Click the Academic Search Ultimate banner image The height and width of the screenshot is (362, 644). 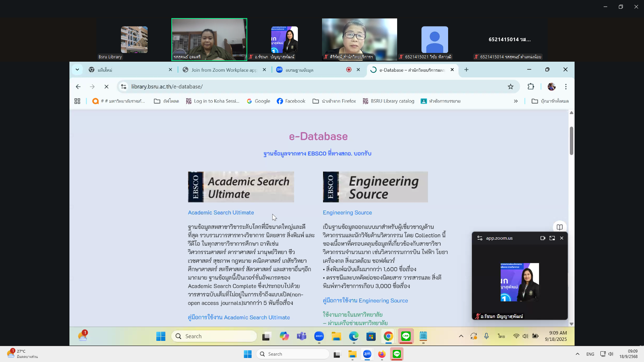241,187
